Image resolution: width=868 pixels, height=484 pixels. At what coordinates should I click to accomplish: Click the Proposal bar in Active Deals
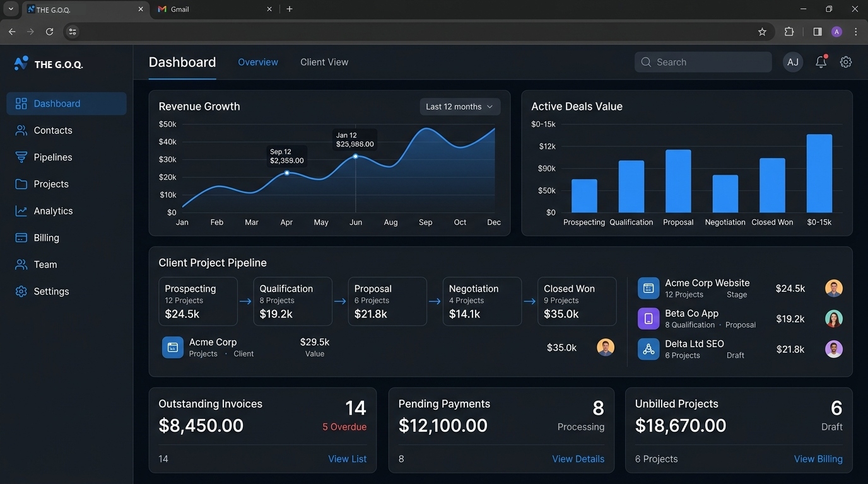pos(678,181)
